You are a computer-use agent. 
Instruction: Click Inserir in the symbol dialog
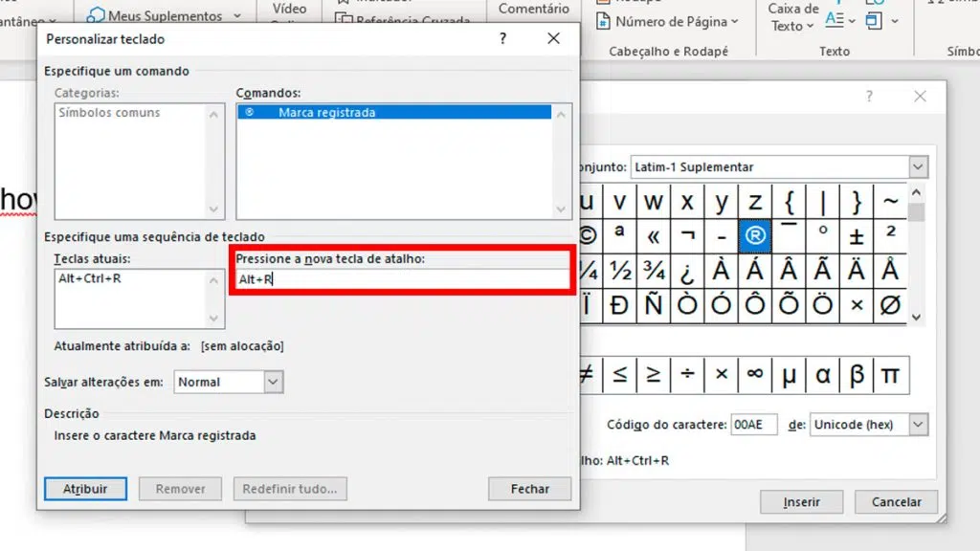(x=801, y=502)
